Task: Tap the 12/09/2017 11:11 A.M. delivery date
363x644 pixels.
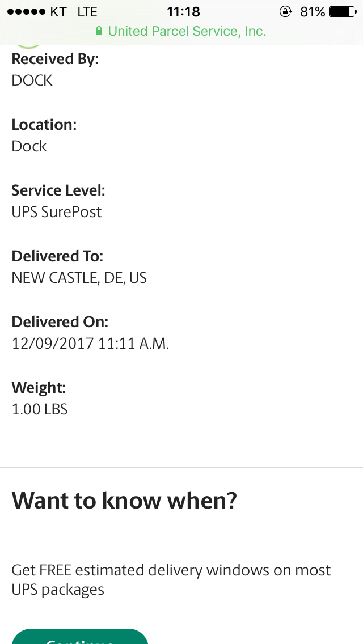Action: click(x=90, y=344)
